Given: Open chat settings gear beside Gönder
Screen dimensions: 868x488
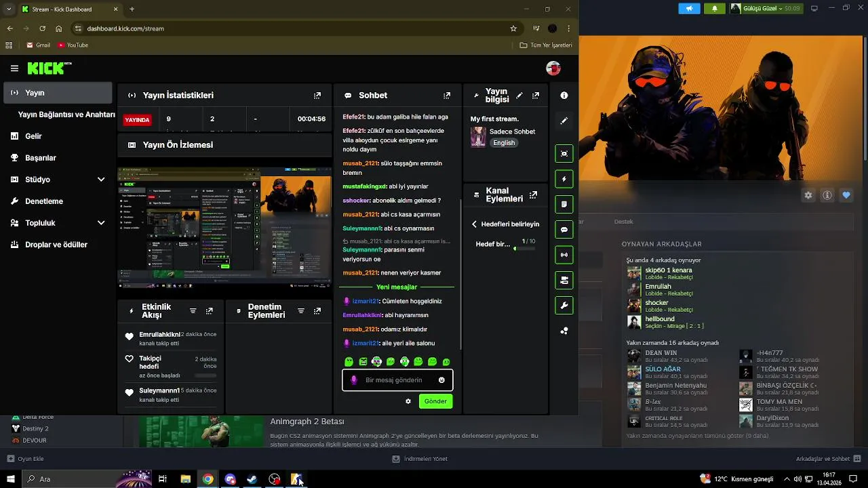Looking at the screenshot, I should click(408, 401).
